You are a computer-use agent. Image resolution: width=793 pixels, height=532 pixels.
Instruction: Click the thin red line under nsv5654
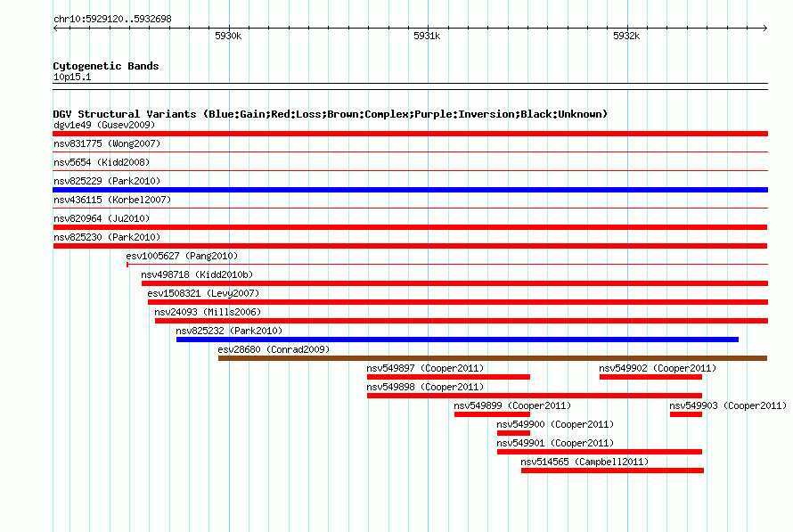click(410, 170)
